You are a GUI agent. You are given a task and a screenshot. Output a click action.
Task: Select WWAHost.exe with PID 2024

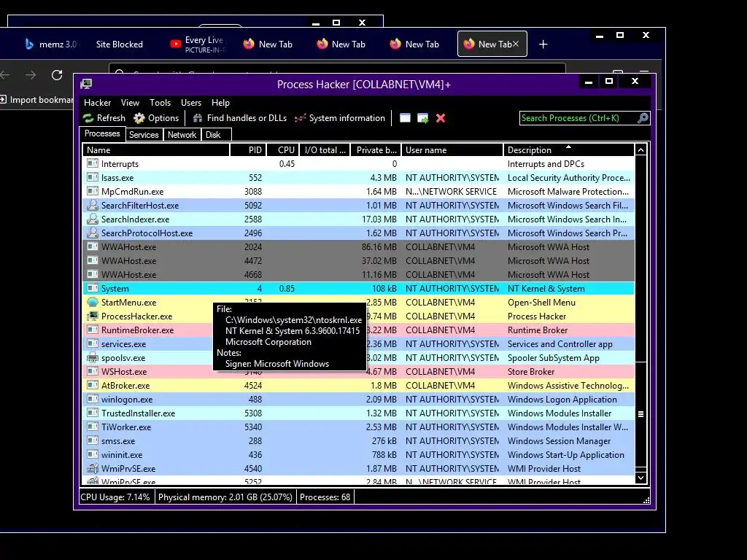[x=359, y=246]
